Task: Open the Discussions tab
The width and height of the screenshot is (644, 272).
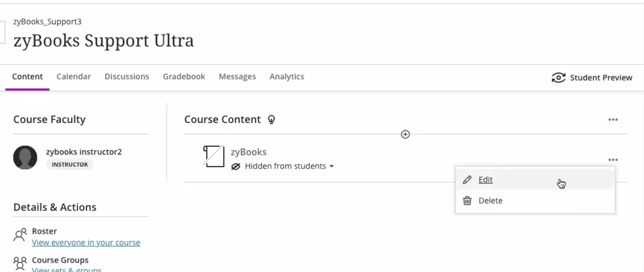Action: (127, 77)
